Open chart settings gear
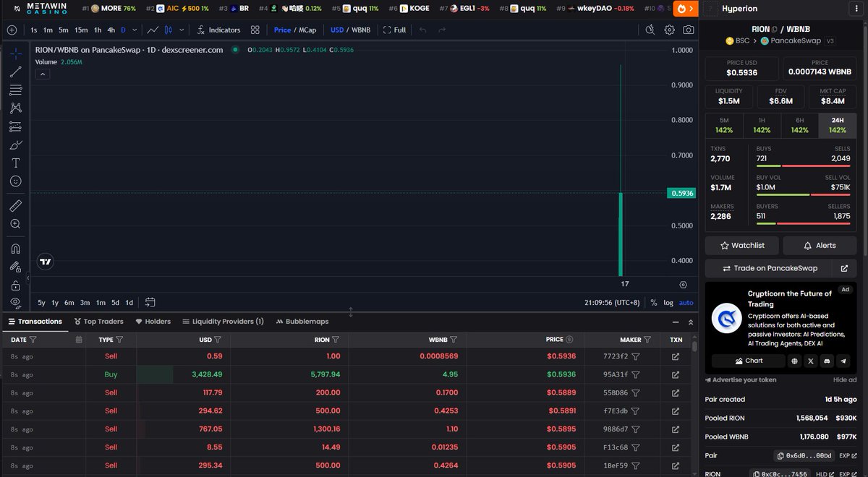868x477 pixels. [x=669, y=30]
